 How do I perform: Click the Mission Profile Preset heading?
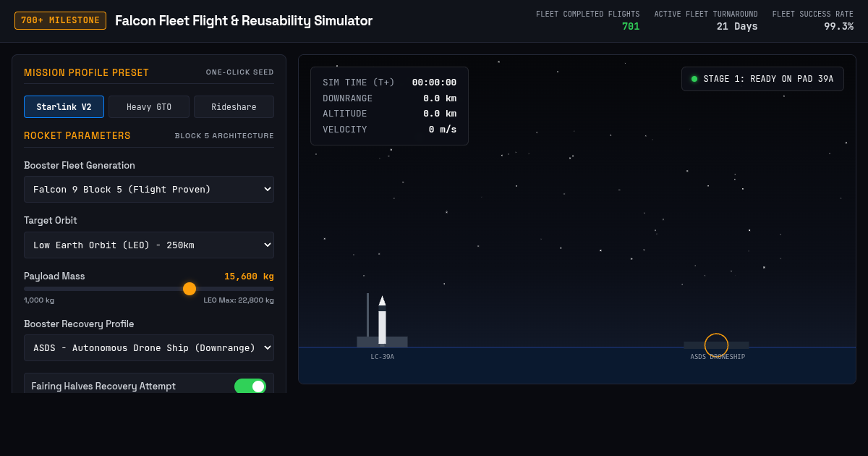pyautogui.click(x=86, y=72)
